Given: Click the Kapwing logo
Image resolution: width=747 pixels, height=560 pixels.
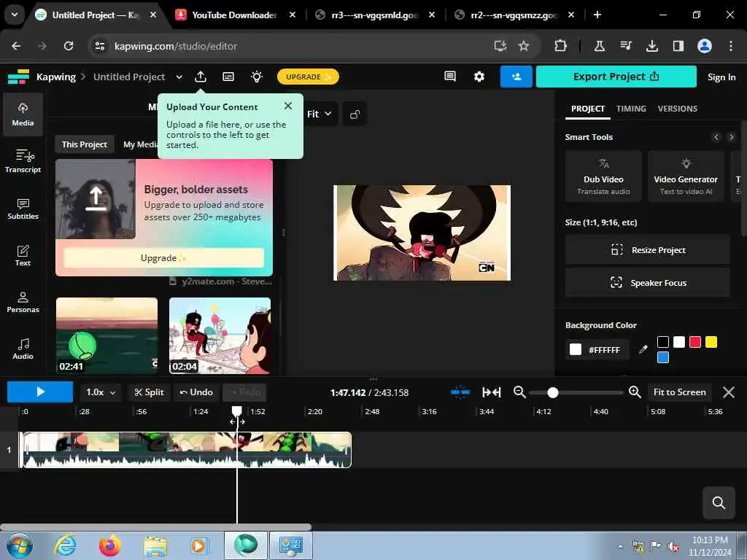Looking at the screenshot, I should (18, 77).
